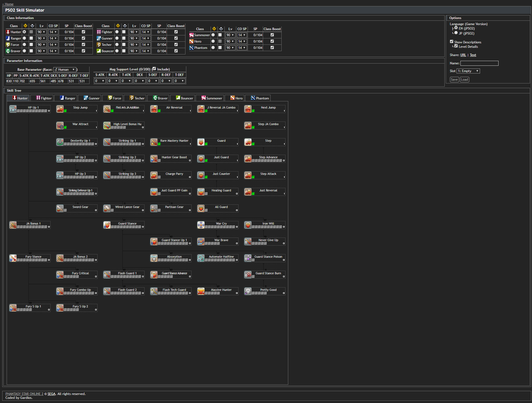
Task: Click inside the Name text field
Action: click(479, 63)
